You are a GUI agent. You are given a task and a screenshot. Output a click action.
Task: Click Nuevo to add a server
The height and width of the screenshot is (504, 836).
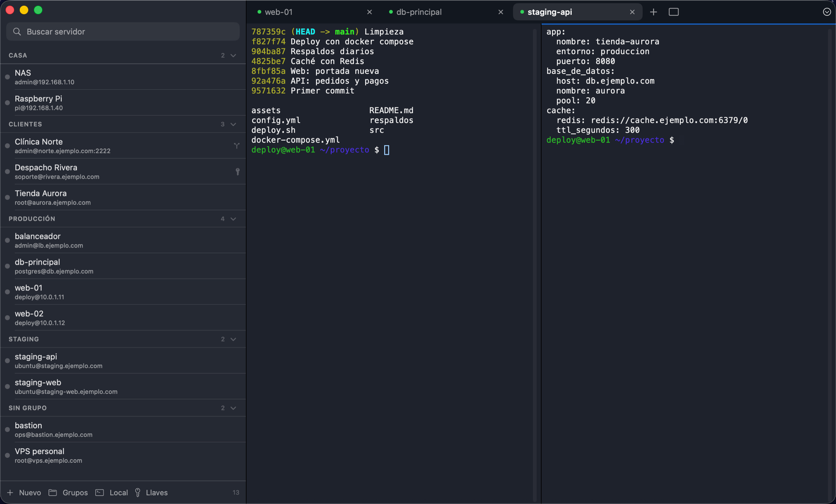pyautogui.click(x=24, y=493)
